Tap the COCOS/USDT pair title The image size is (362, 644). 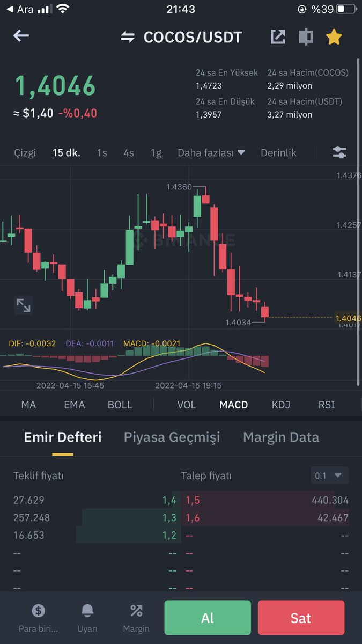[193, 37]
